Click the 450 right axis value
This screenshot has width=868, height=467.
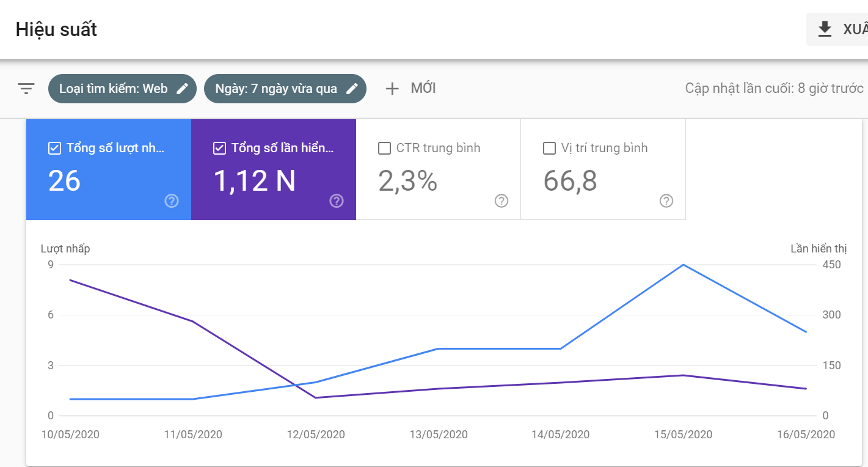(832, 265)
